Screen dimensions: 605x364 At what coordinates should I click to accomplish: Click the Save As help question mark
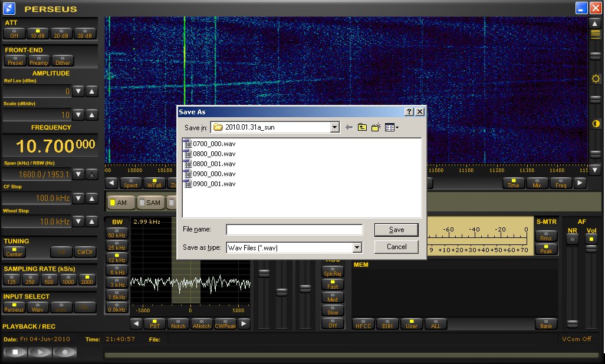tap(409, 112)
